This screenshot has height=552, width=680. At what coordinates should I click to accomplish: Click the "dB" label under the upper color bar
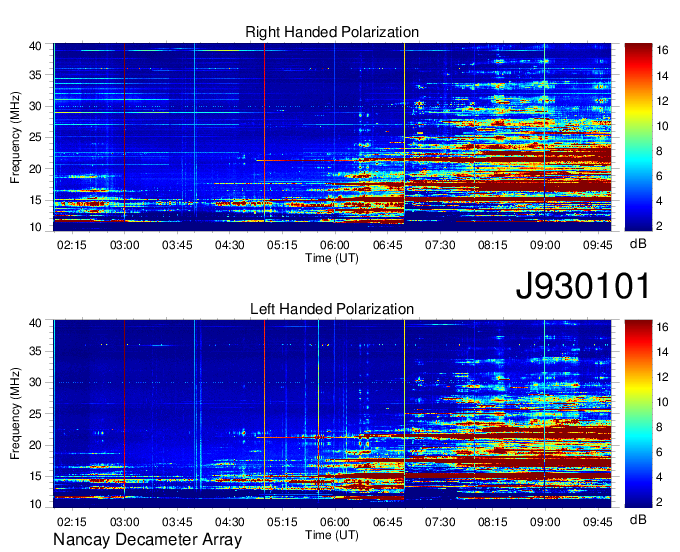(x=638, y=244)
